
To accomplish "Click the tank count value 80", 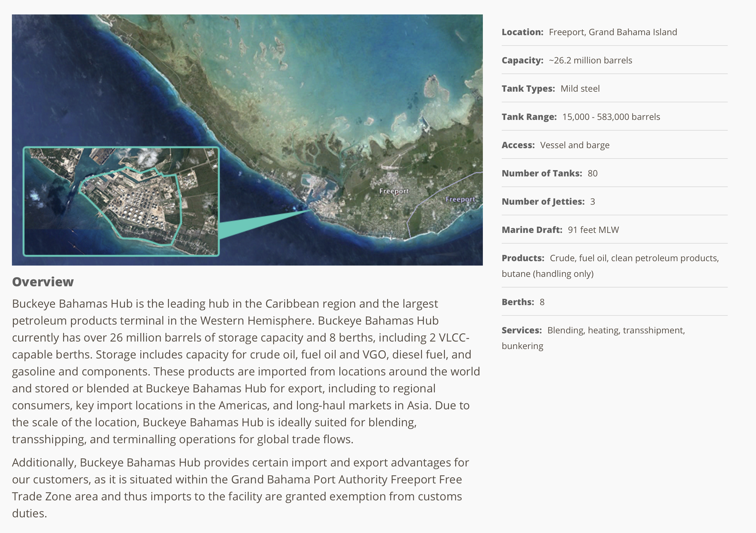I will coord(593,173).
